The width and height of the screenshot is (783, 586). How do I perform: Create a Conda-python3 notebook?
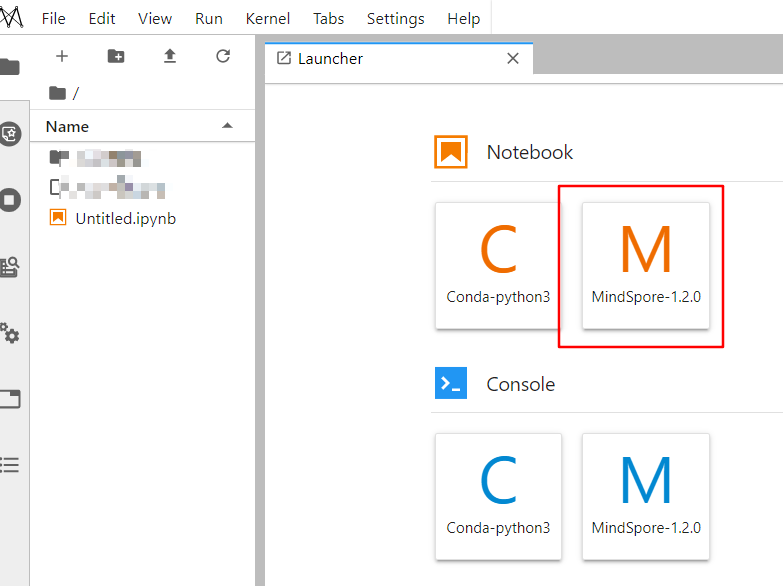point(498,265)
